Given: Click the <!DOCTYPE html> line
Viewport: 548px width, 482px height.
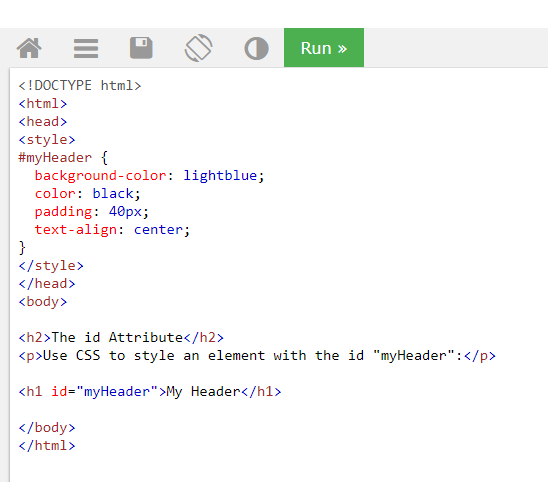Looking at the screenshot, I should [x=80, y=86].
